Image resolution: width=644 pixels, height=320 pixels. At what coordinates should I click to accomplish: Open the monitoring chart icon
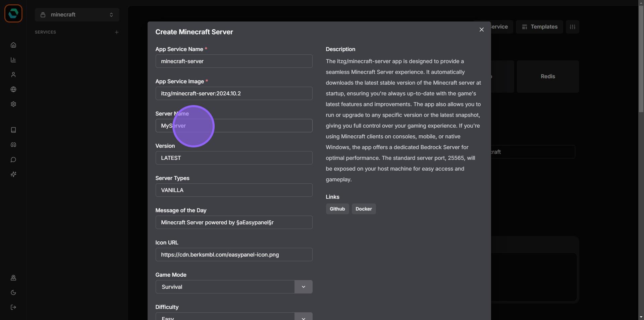click(13, 60)
